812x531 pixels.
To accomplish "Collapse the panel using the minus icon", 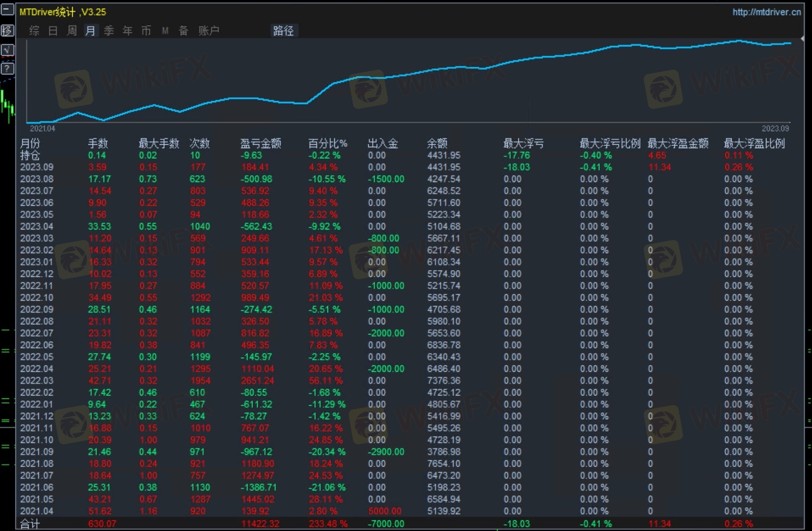I will [x=7, y=10].
